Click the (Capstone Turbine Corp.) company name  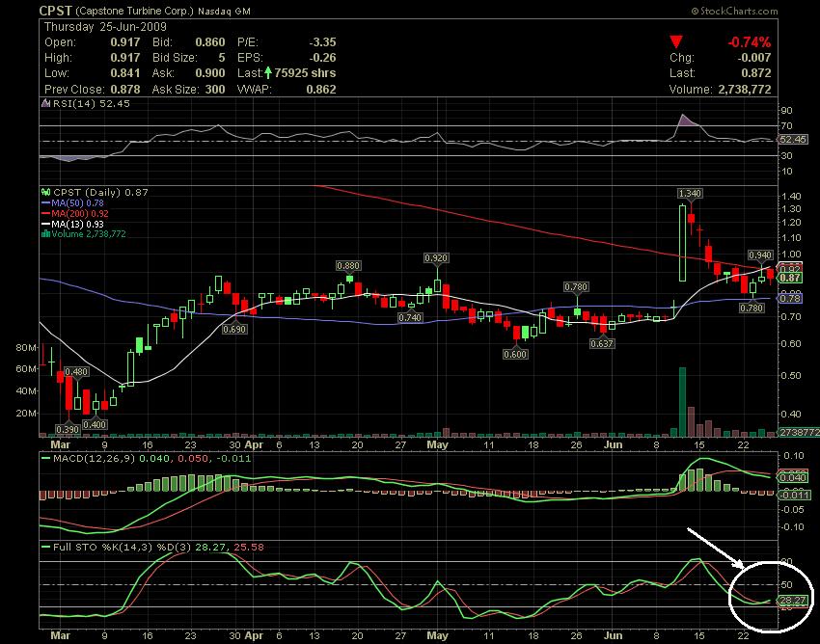(x=134, y=11)
